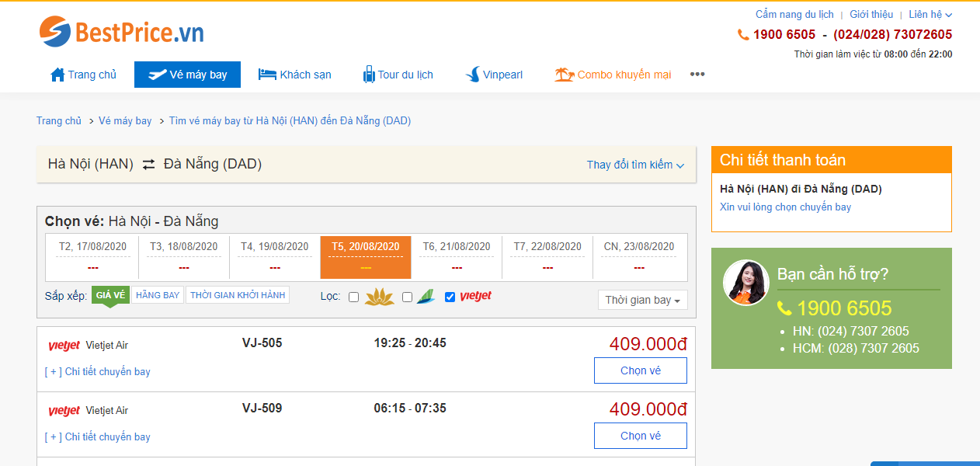Select date T2, 17/08/2020
The image size is (980, 466).
click(92, 256)
